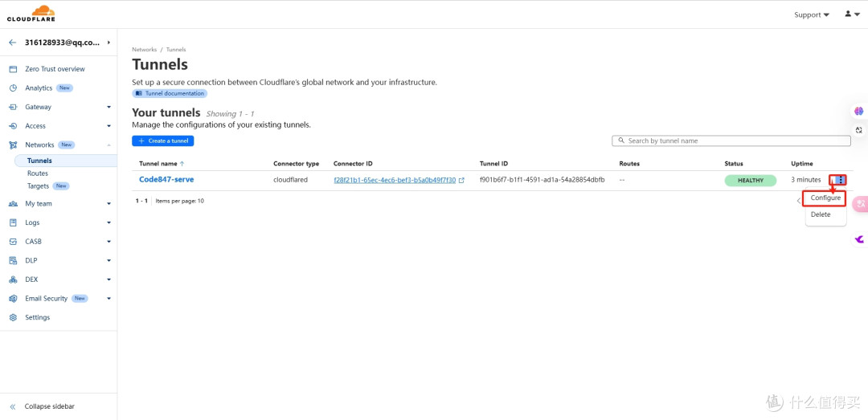Image resolution: width=868 pixels, height=420 pixels.
Task: Open the user account menu icon
Action: coord(852,14)
